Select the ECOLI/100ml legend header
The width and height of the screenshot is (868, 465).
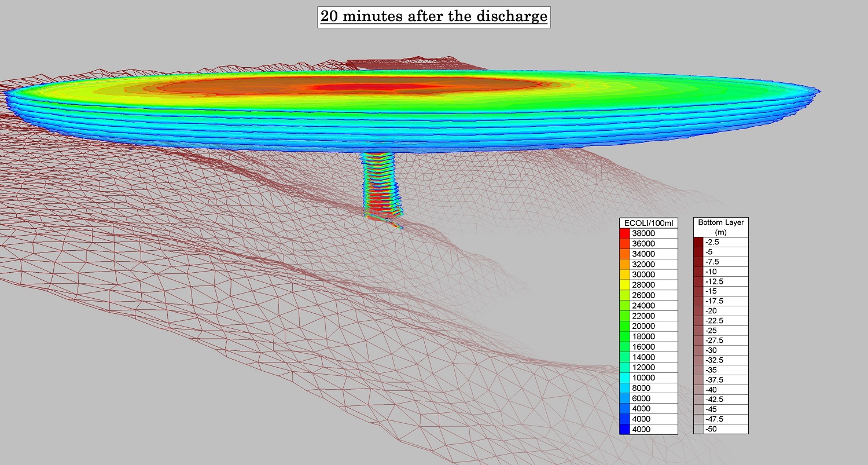click(x=648, y=223)
